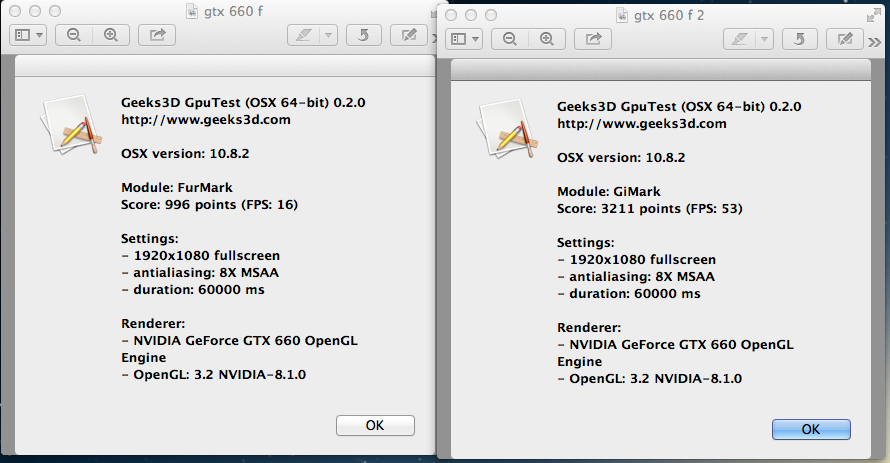Click 'Module: GiMark' text

click(x=609, y=192)
